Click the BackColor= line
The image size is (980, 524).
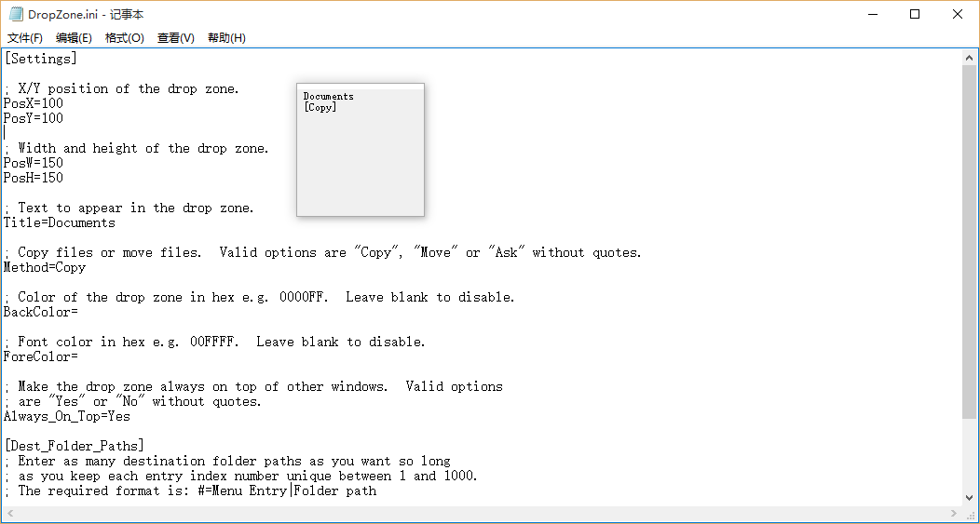pyautogui.click(x=41, y=313)
